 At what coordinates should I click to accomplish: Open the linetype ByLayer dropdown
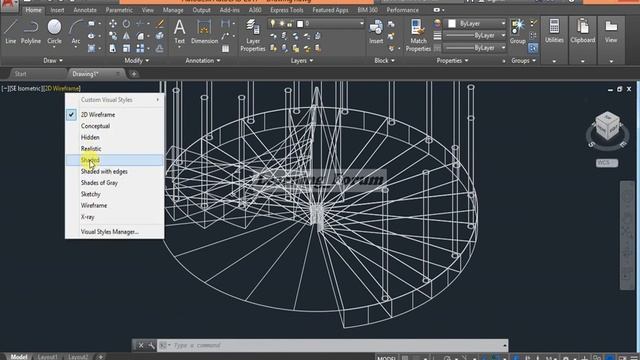[475, 48]
